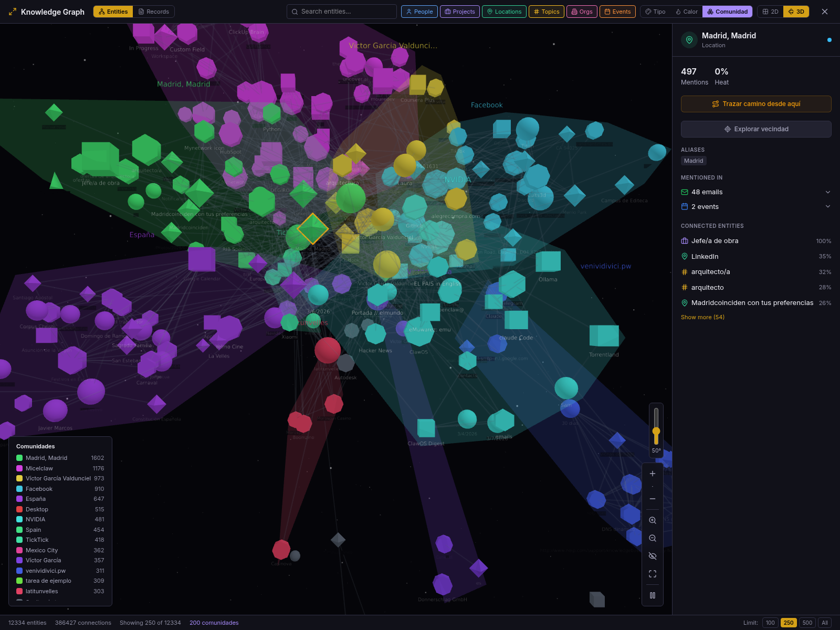Image resolution: width=840 pixels, height=630 pixels.
Task: Switch to 2D view
Action: click(x=770, y=12)
